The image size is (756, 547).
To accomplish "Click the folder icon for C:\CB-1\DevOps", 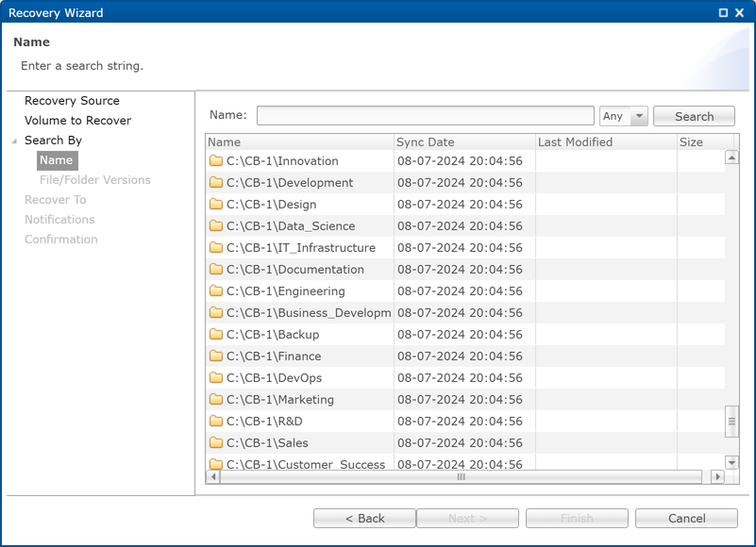I will pyautogui.click(x=216, y=377).
